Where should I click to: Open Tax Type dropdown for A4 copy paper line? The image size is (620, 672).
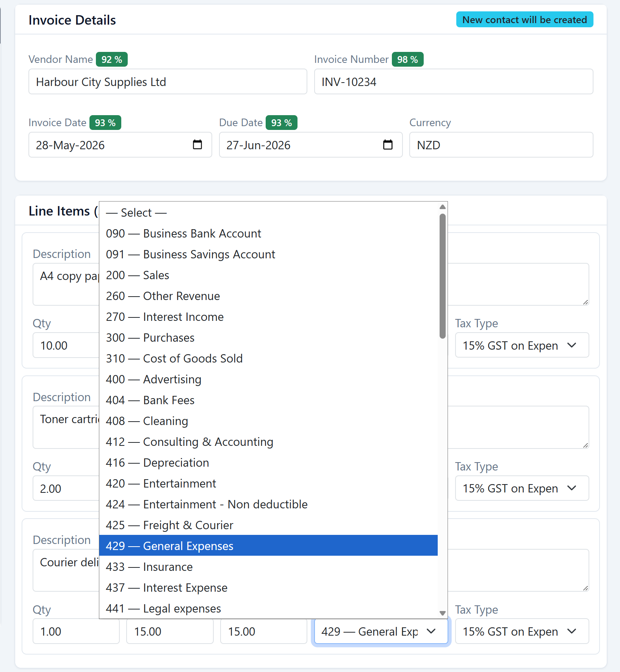pyautogui.click(x=522, y=345)
